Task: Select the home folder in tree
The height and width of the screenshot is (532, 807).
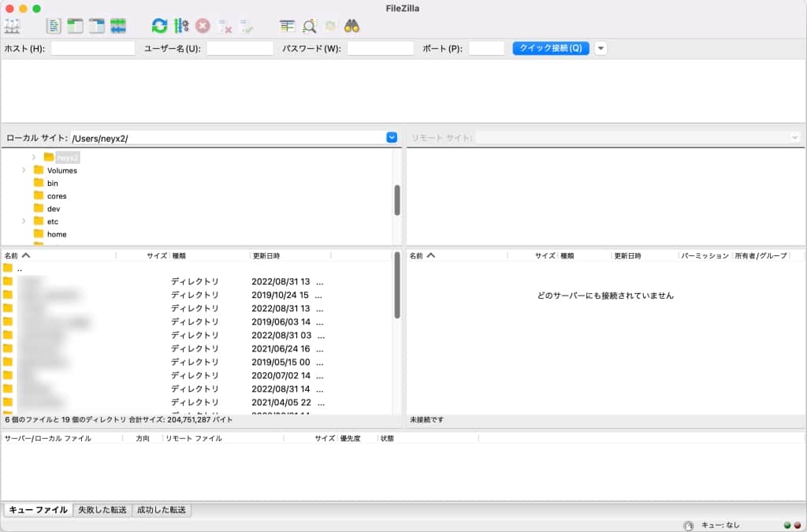Action: (x=57, y=234)
